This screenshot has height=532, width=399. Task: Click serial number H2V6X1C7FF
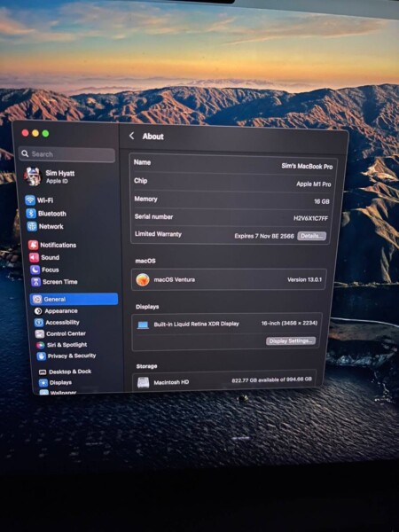pos(311,218)
